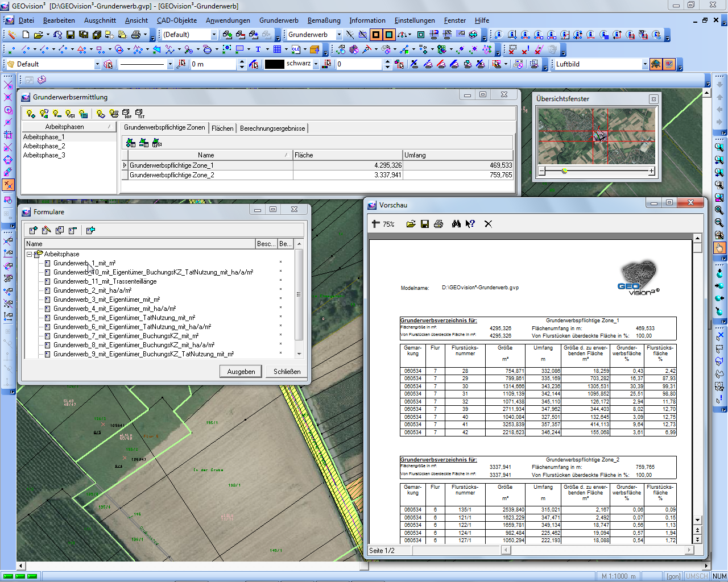
Task: Click the OLE object icon
Action: click(x=296, y=49)
